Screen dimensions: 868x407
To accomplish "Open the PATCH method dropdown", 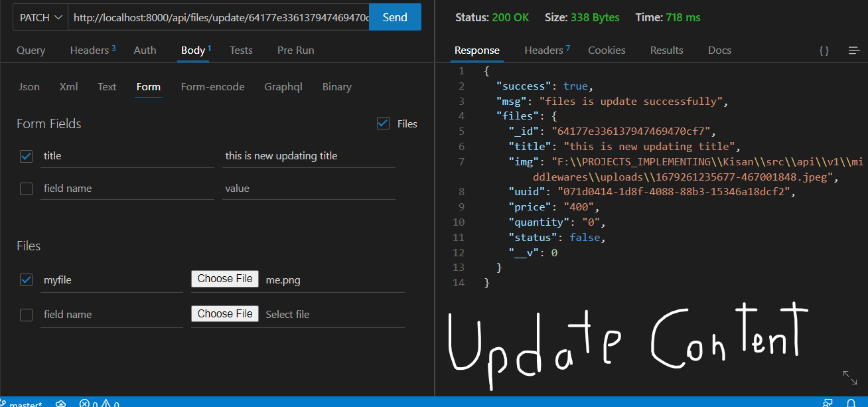I will 40,17.
